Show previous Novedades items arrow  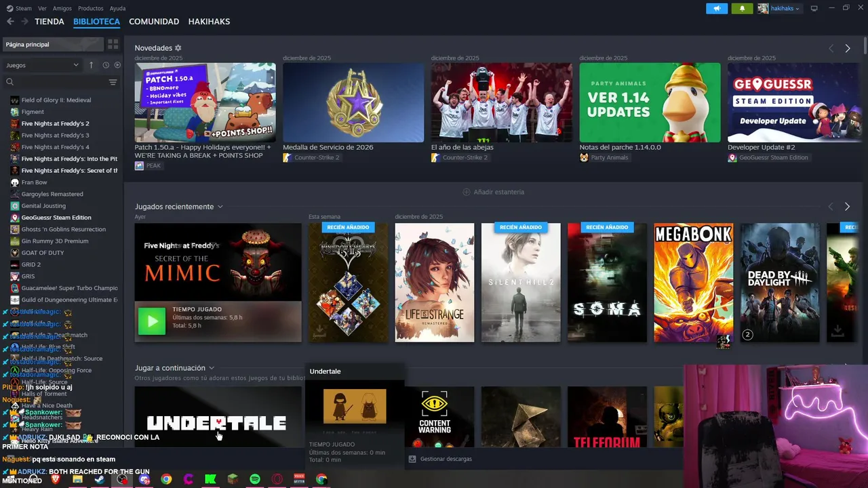pyautogui.click(x=831, y=49)
